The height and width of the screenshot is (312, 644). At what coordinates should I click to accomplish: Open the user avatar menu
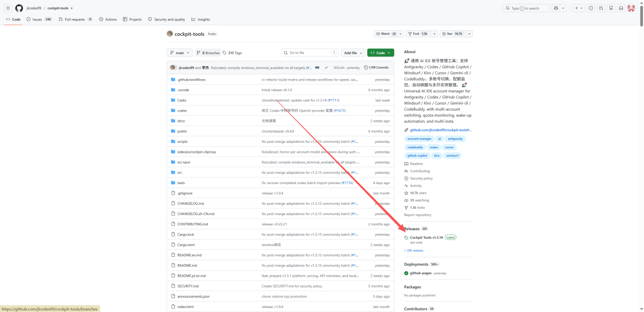(x=631, y=8)
